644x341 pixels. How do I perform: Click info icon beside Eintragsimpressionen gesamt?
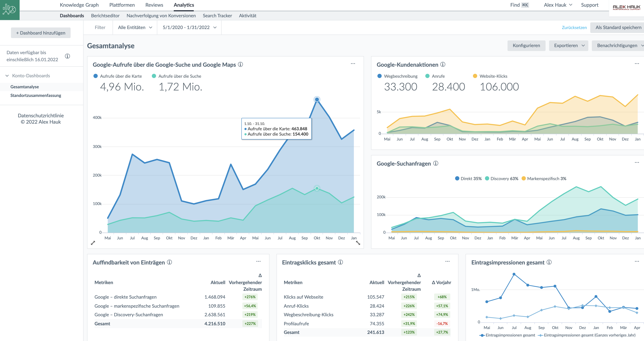[x=549, y=262]
